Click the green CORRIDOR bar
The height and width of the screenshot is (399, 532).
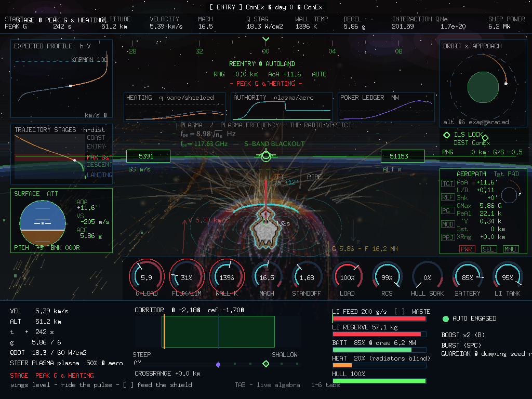[x=219, y=332]
